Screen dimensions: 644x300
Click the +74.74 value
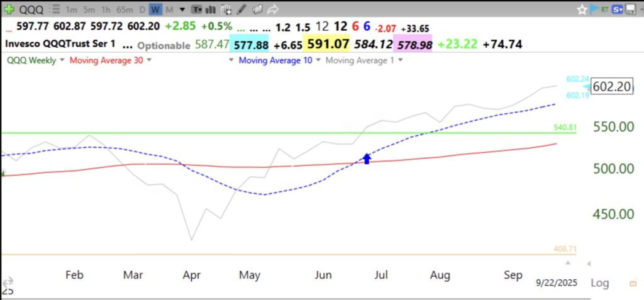[502, 44]
